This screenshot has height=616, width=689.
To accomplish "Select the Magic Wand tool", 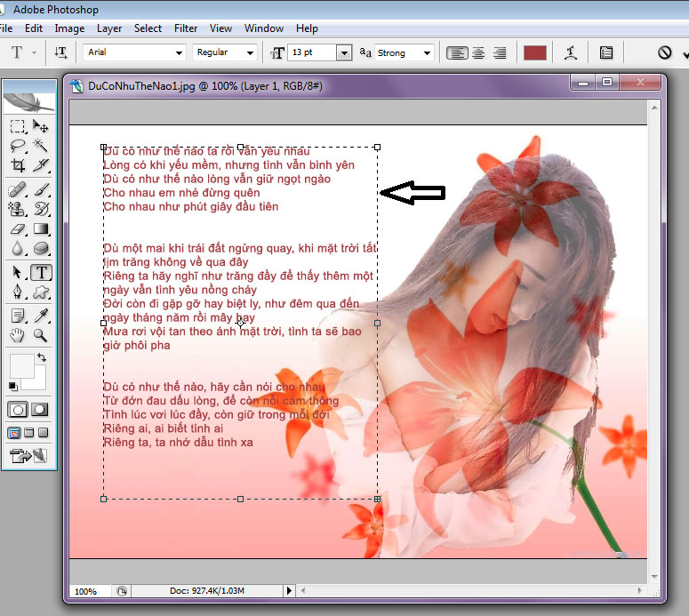I will pyautogui.click(x=41, y=145).
